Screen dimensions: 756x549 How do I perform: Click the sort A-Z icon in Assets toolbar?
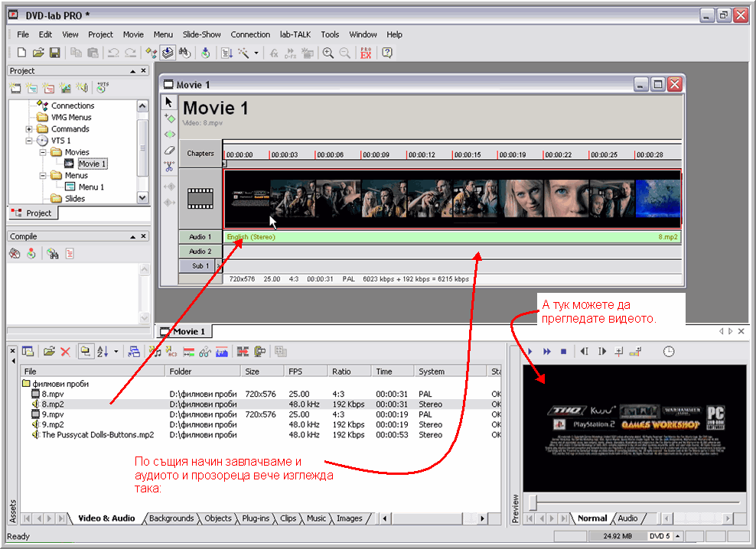click(x=103, y=352)
